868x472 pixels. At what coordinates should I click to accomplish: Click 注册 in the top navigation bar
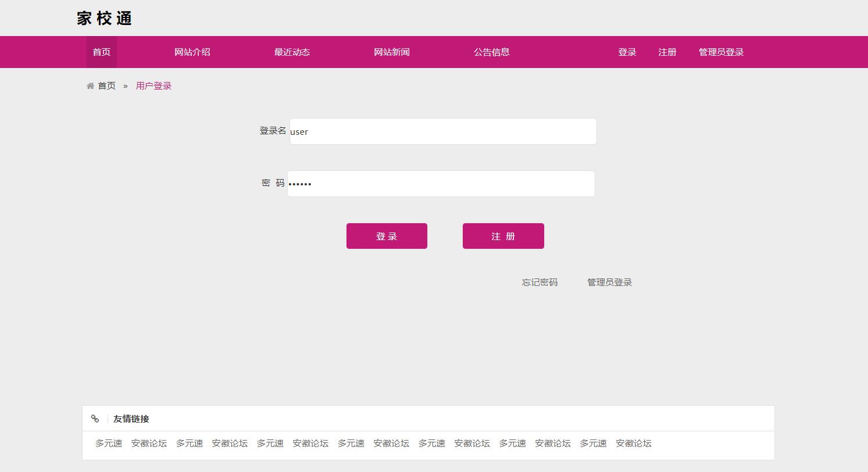click(x=667, y=52)
